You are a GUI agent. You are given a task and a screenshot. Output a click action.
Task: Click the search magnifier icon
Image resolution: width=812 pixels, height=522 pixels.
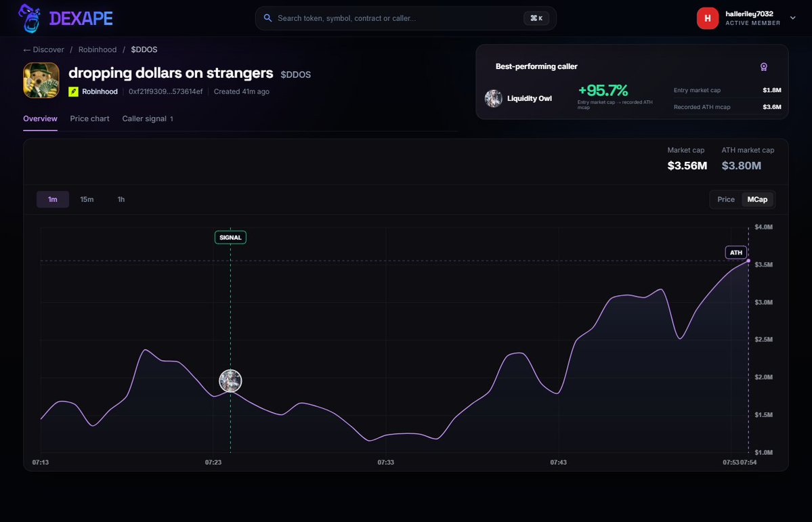(268, 18)
